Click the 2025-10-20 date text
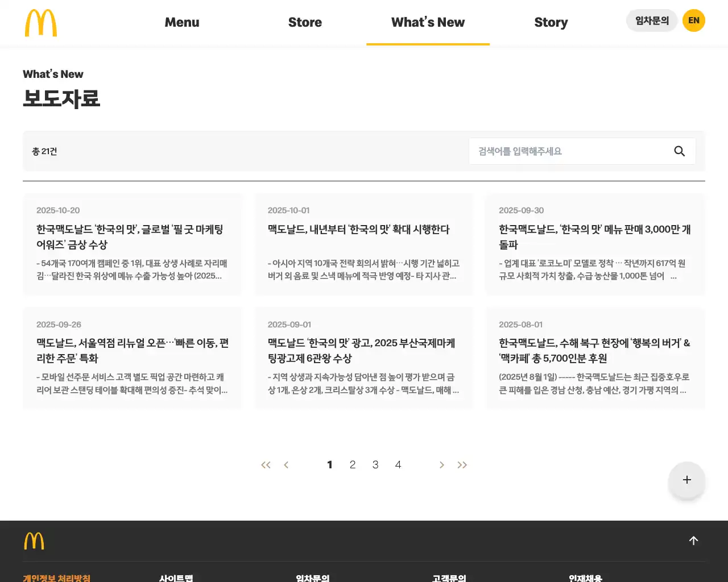Viewport: 728px width, 582px height. [58, 210]
